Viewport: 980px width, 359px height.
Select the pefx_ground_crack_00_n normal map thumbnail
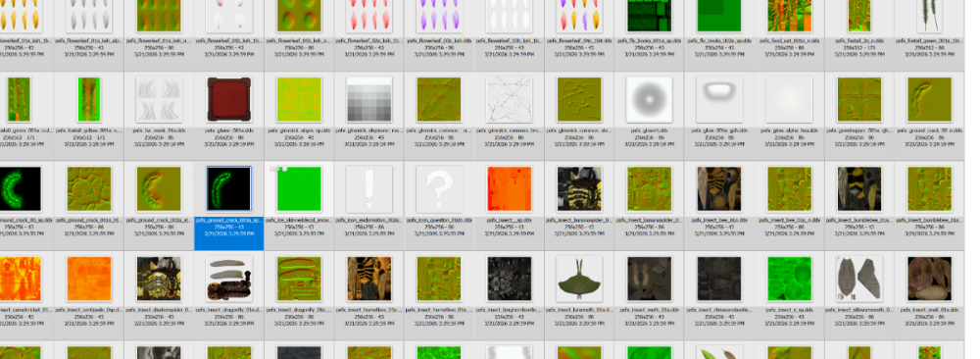point(929,100)
